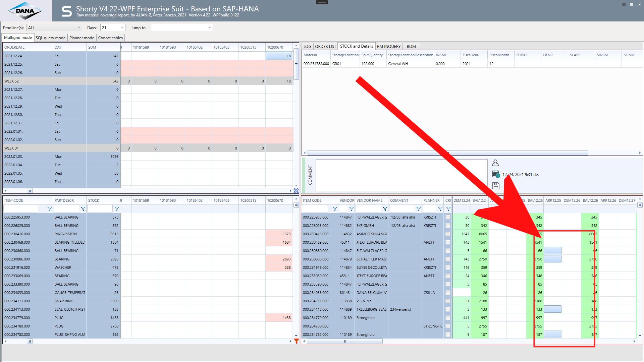The image size is (644, 362).
Task: Tick the CRI checkbox for item 000.234782.000
Action: (x=448, y=335)
